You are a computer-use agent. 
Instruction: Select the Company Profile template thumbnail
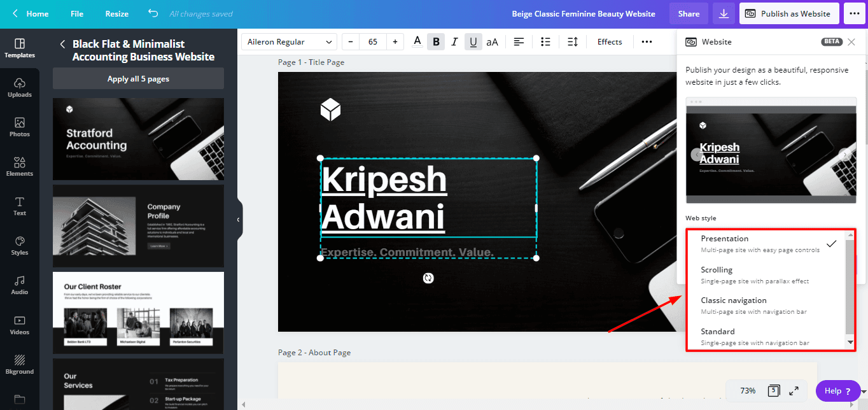coord(138,226)
